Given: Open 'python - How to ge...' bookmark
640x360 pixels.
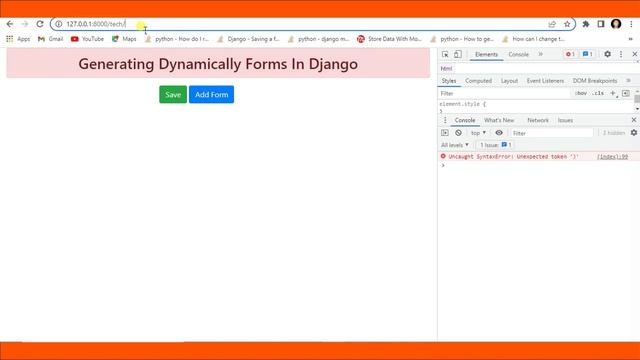Looking at the screenshot, I should coord(462,39).
